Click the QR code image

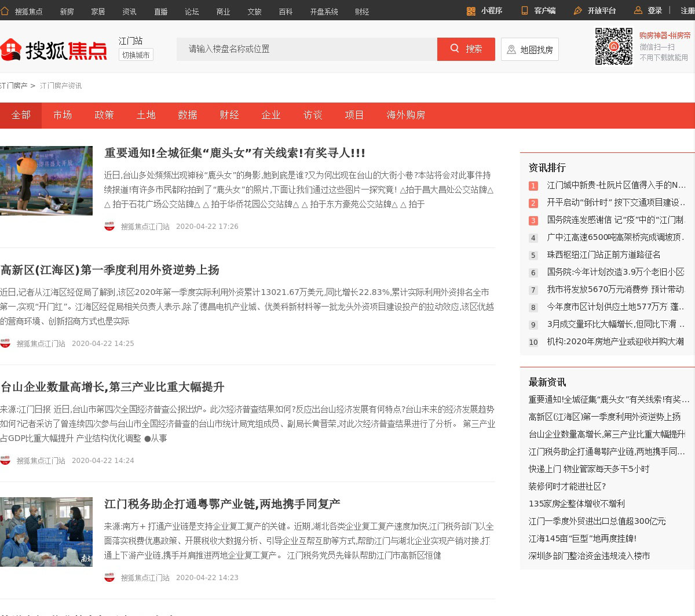point(614,46)
